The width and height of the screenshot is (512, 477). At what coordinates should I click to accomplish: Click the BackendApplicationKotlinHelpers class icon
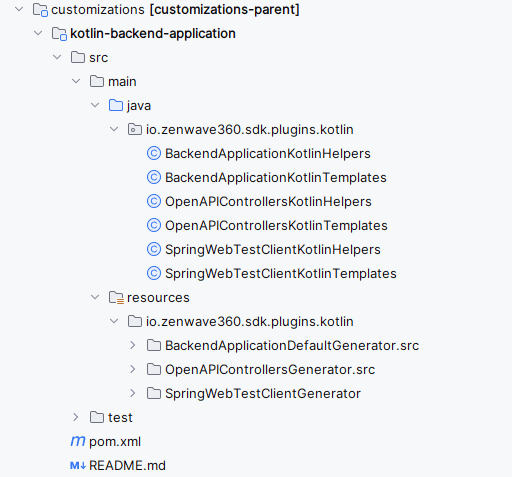[154, 153]
